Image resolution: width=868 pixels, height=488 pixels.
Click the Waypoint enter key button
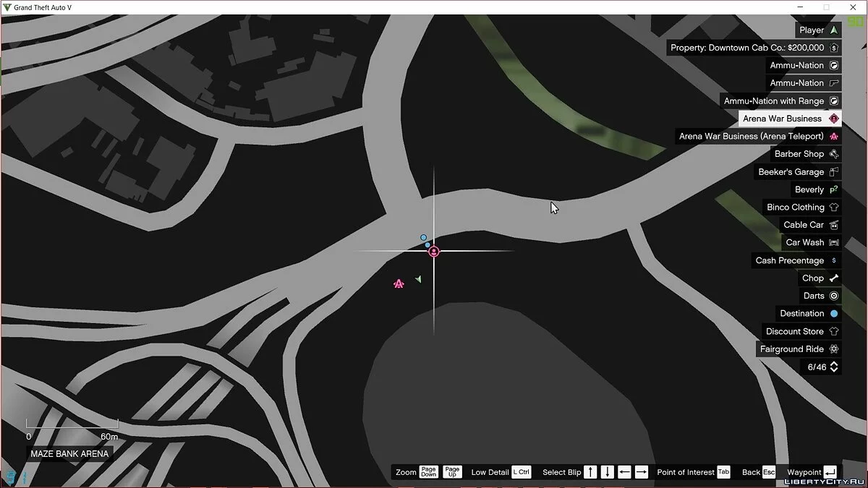click(x=830, y=472)
